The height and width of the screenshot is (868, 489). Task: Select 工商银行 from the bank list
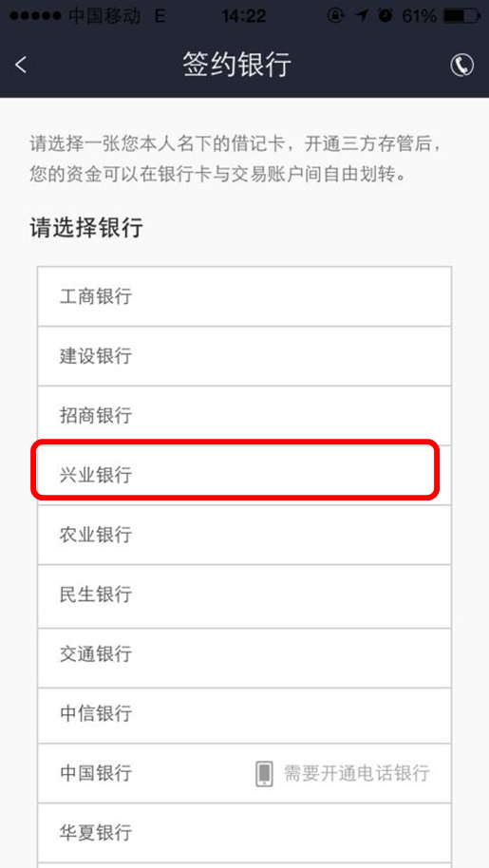pyautogui.click(x=245, y=296)
